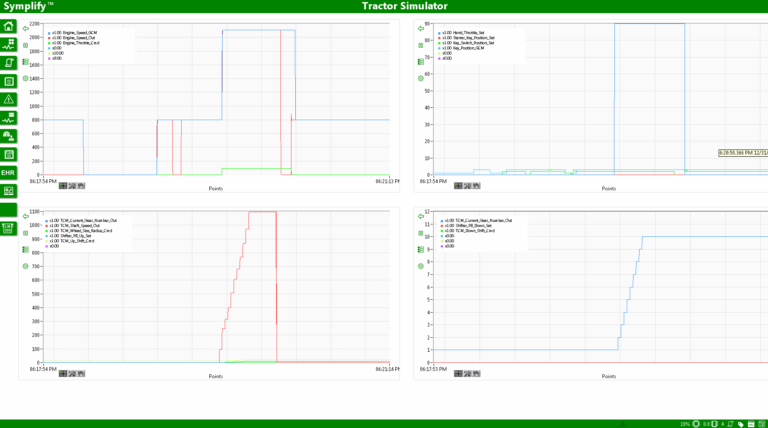Open settings gear on shaft speed chart
This screenshot has height=428, width=768.
point(25,266)
